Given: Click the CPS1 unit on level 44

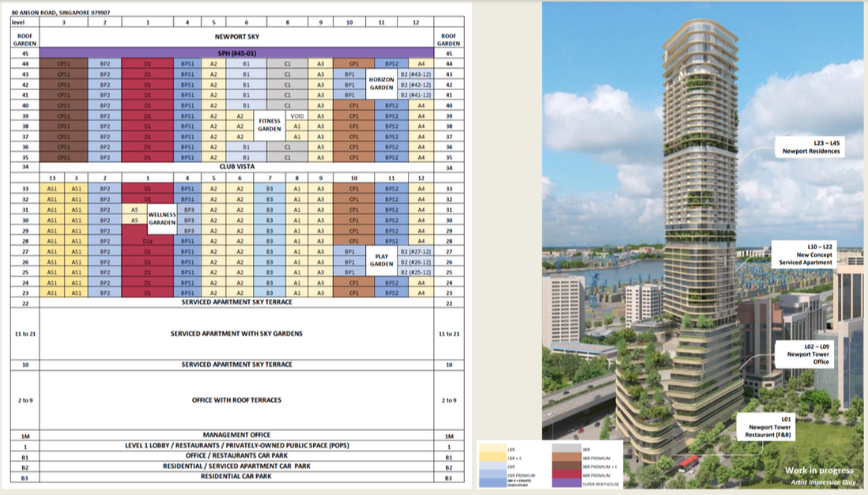Looking at the screenshot, I should pyautogui.click(x=64, y=64).
